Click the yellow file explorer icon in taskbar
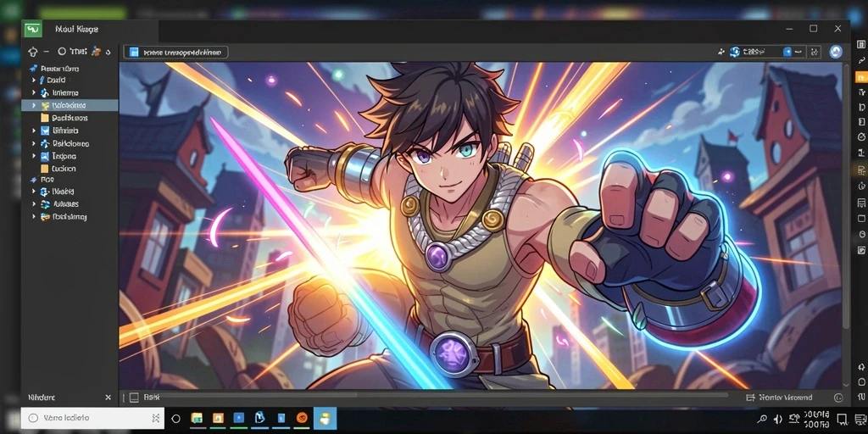 pyautogui.click(x=197, y=418)
